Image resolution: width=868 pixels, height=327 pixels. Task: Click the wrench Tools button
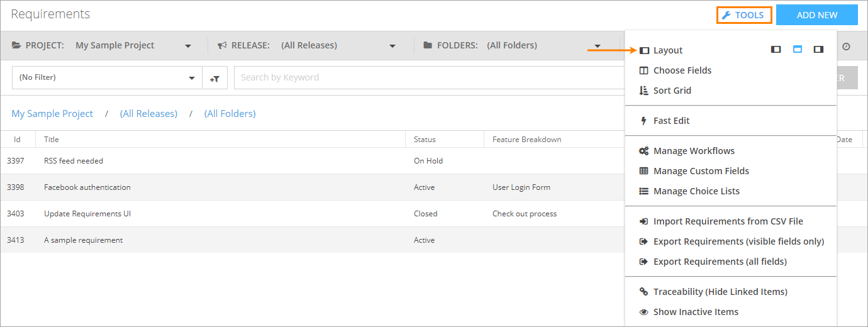744,15
